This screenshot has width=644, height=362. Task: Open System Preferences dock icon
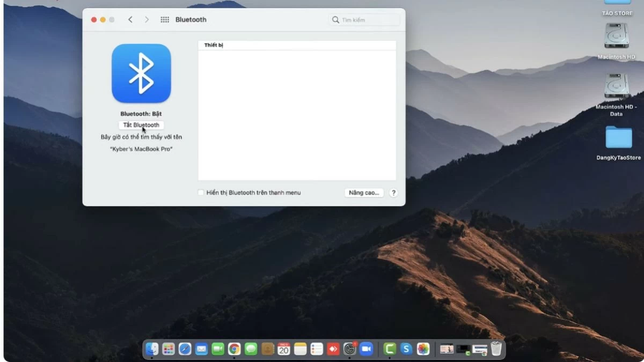point(349,349)
